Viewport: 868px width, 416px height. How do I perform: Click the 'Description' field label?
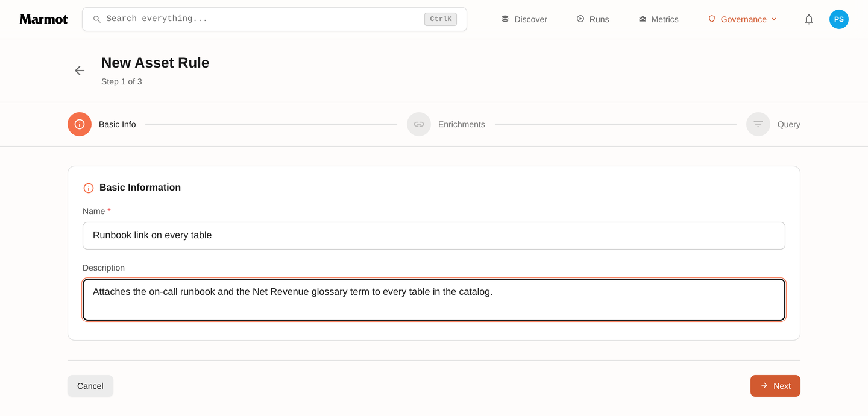tap(104, 268)
